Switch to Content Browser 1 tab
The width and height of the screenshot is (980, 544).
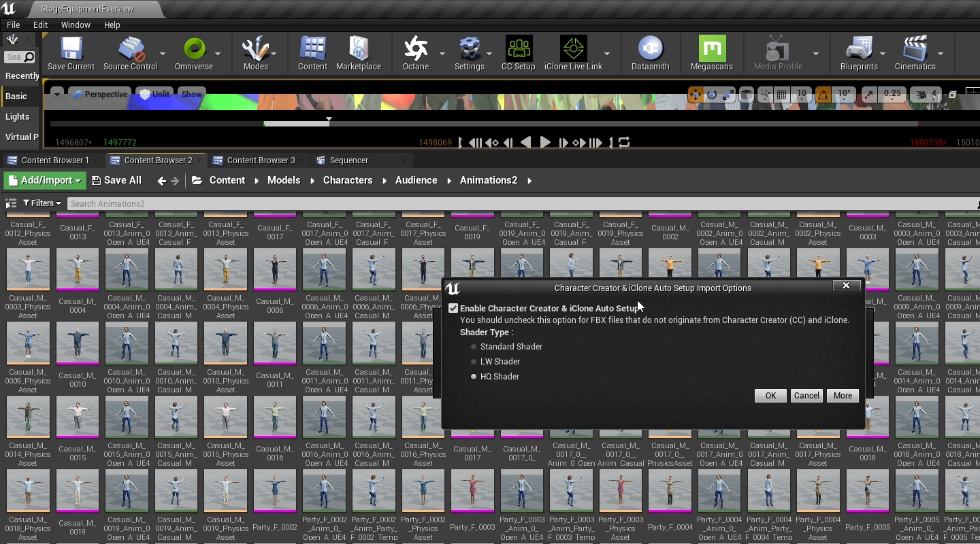pyautogui.click(x=55, y=160)
